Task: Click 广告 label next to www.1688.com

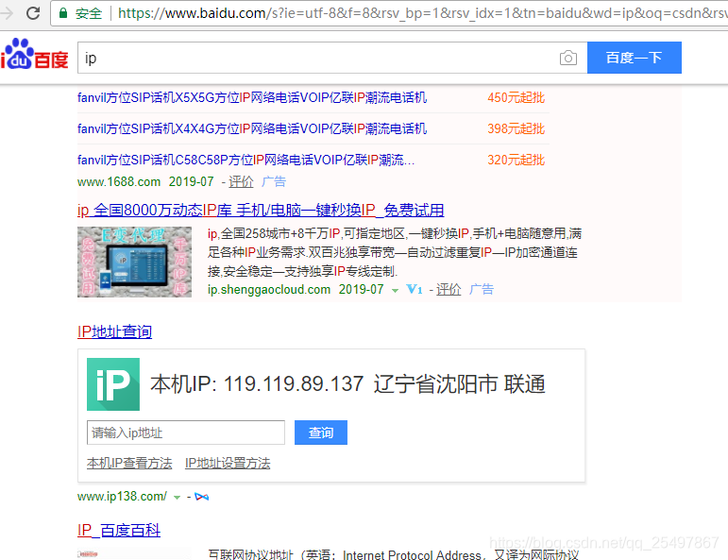Action: pyautogui.click(x=274, y=181)
